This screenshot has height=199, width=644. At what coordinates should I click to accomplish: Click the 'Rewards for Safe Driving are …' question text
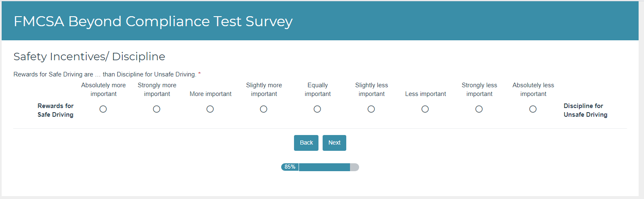[104, 74]
